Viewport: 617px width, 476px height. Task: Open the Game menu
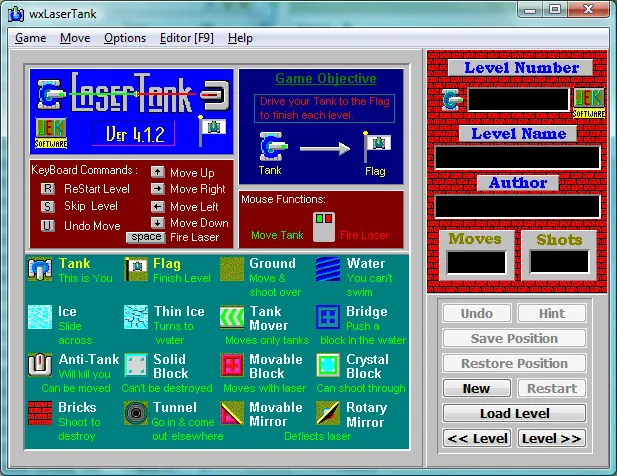[31, 38]
